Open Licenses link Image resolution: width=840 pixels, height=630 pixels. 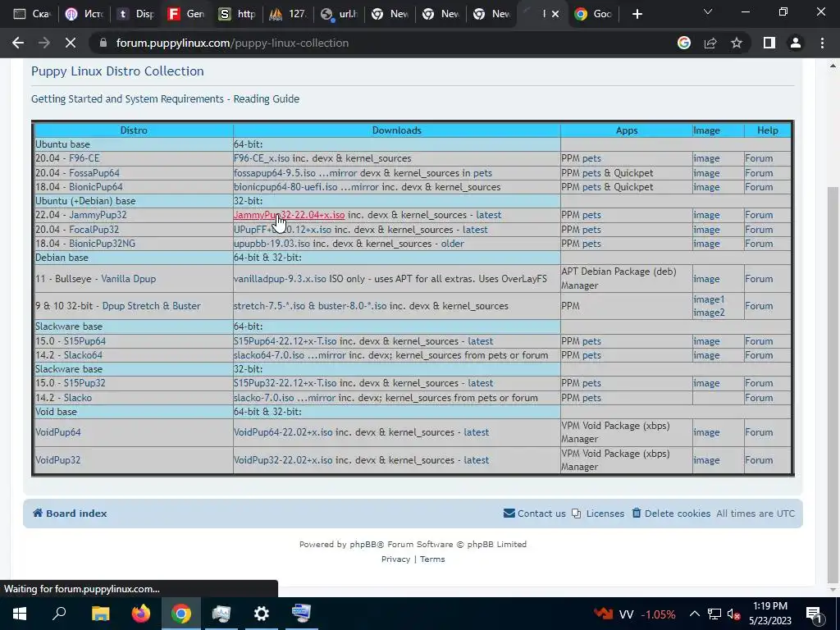point(598,514)
